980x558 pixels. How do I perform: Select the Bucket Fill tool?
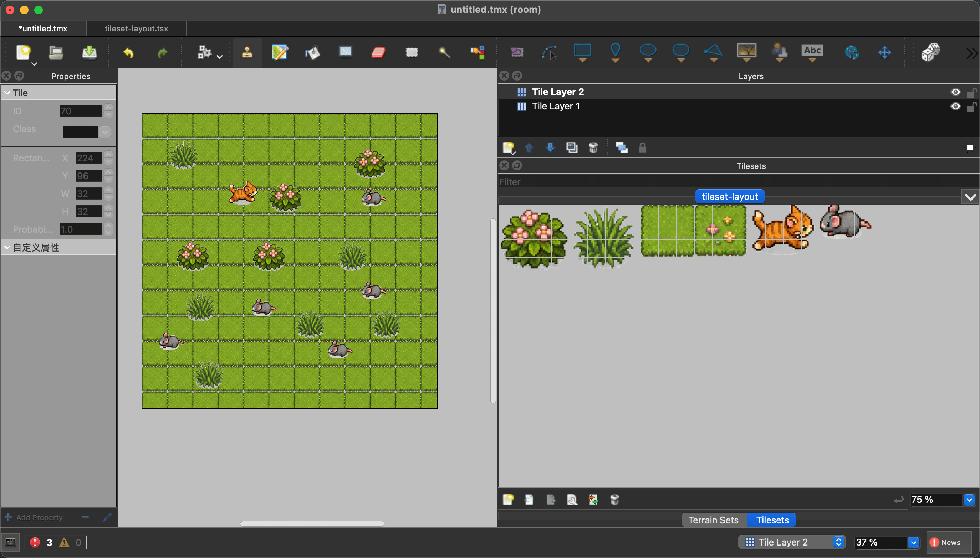[313, 52]
